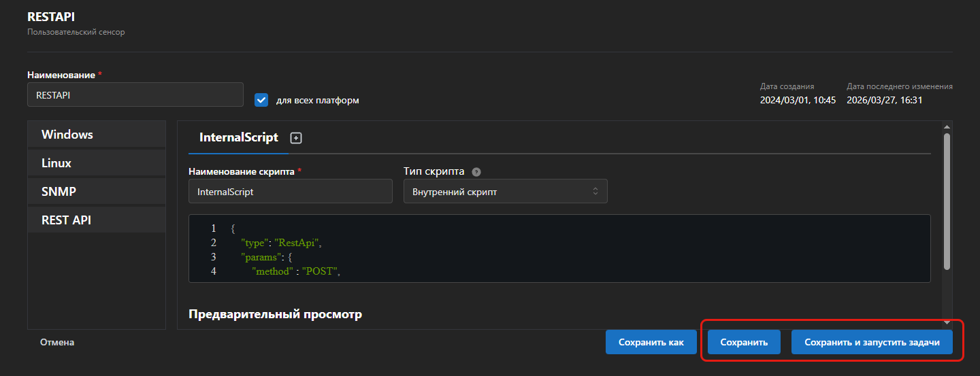Click Сохранить как button
The height and width of the screenshot is (376, 980).
tap(651, 343)
